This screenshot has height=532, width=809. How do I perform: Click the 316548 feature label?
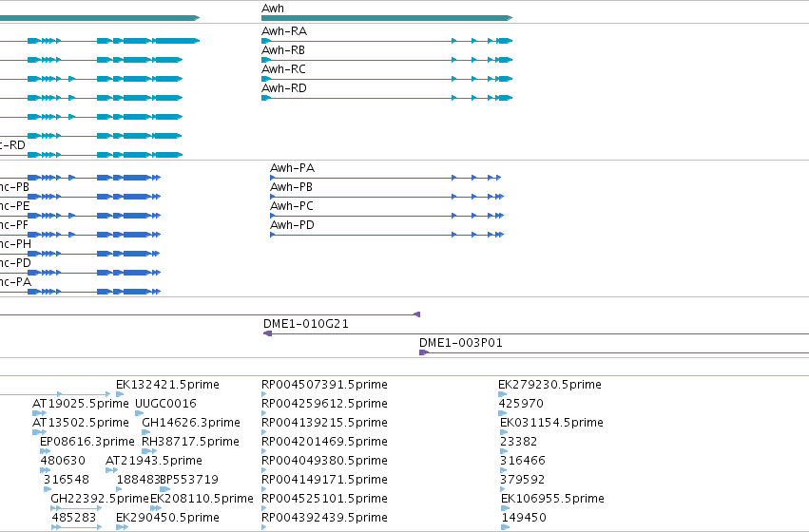click(66, 480)
